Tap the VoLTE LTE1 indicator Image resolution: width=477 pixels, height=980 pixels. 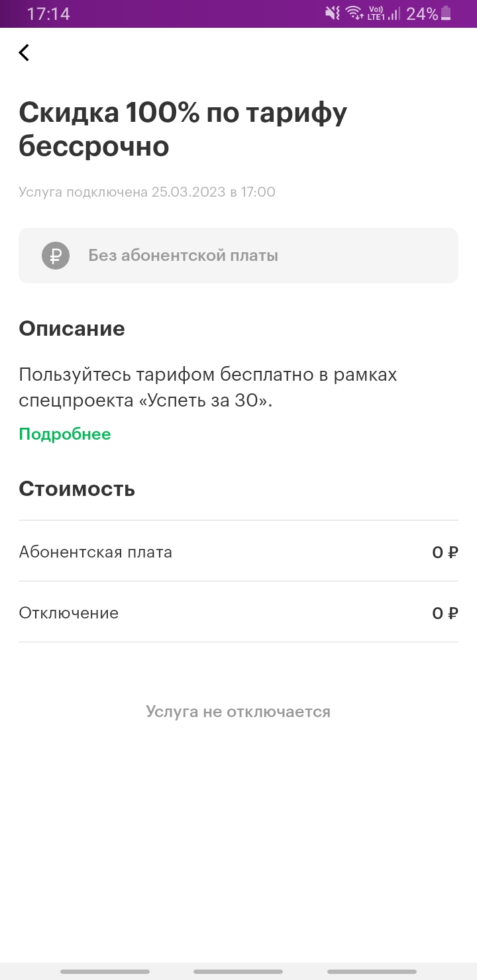tap(376, 13)
